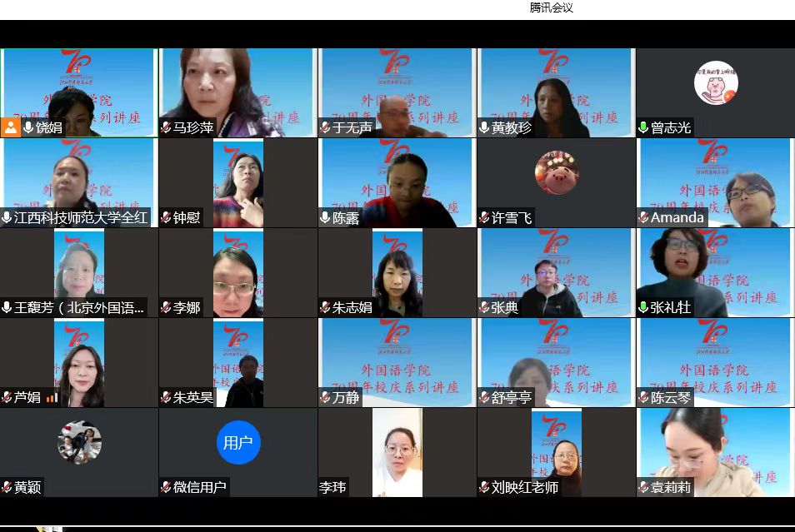Click 曾志光's pig cartoon avatar
The height and width of the screenshot is (532, 795).
pos(716,83)
